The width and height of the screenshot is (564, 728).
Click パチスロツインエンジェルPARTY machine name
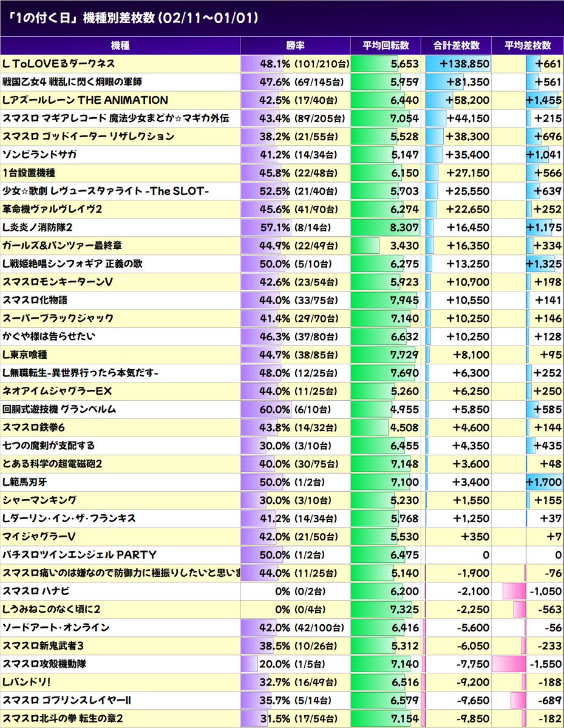point(80,555)
